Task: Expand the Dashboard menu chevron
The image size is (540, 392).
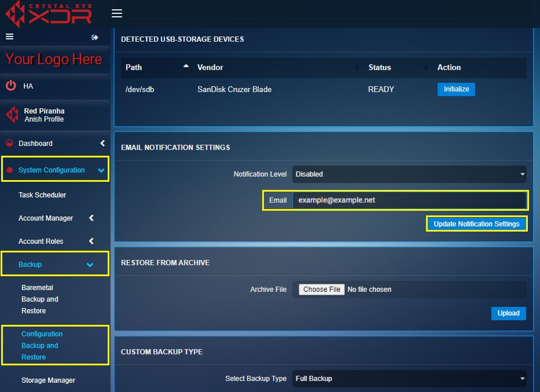Action: 102,143
